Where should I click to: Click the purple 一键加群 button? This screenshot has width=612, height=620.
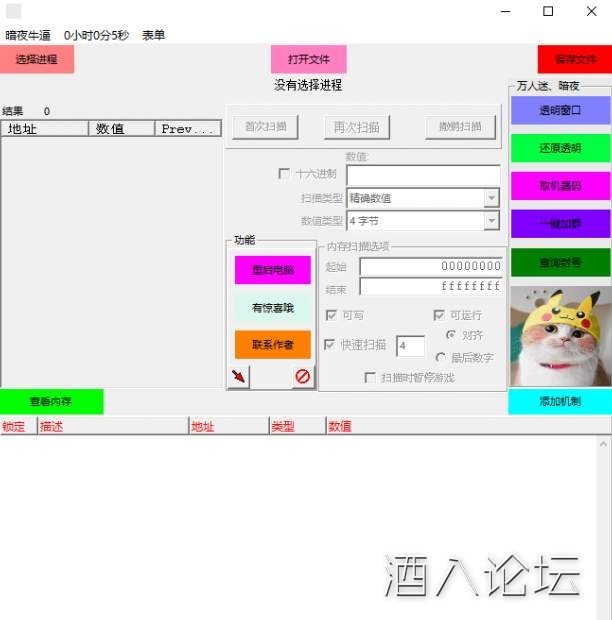(x=561, y=224)
